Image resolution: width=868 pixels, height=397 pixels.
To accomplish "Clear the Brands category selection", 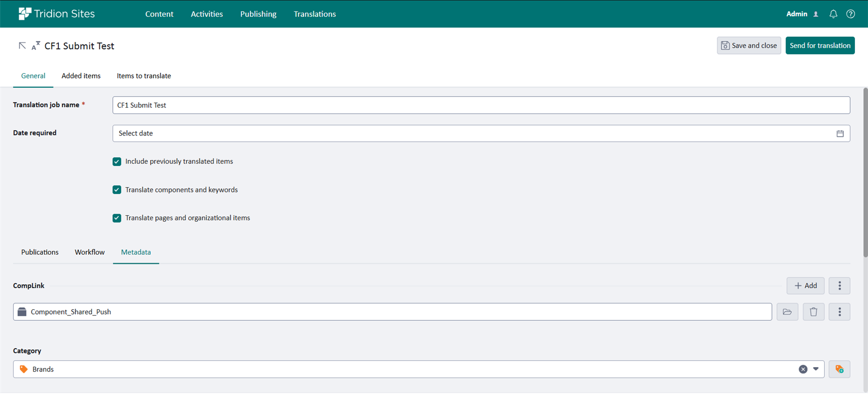I will pos(803,370).
